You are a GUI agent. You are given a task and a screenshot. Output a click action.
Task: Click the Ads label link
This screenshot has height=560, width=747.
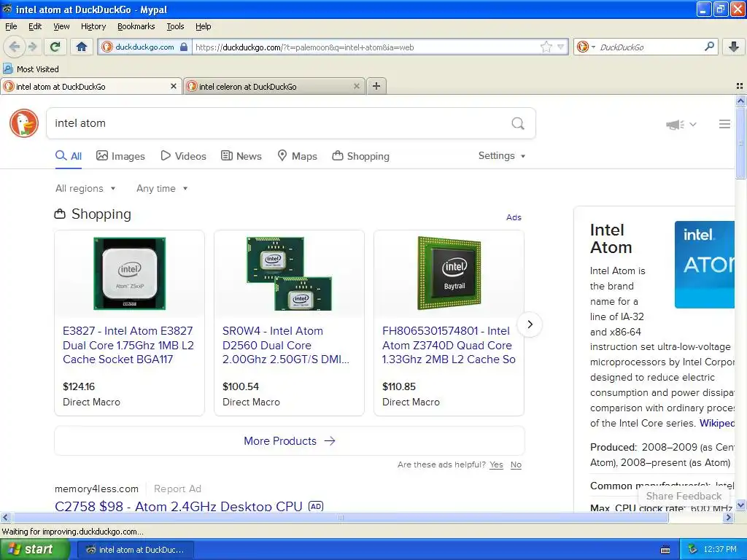[514, 217]
